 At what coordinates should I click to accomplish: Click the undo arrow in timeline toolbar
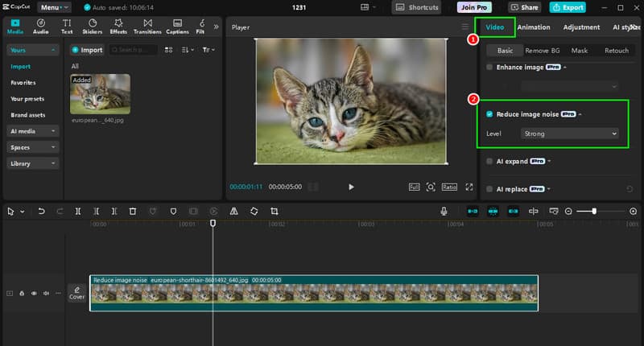point(42,212)
